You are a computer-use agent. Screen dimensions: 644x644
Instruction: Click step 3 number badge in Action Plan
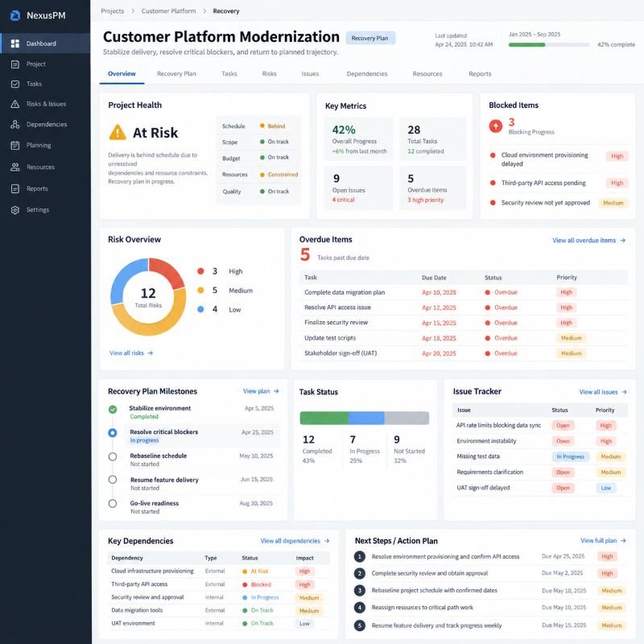360,590
